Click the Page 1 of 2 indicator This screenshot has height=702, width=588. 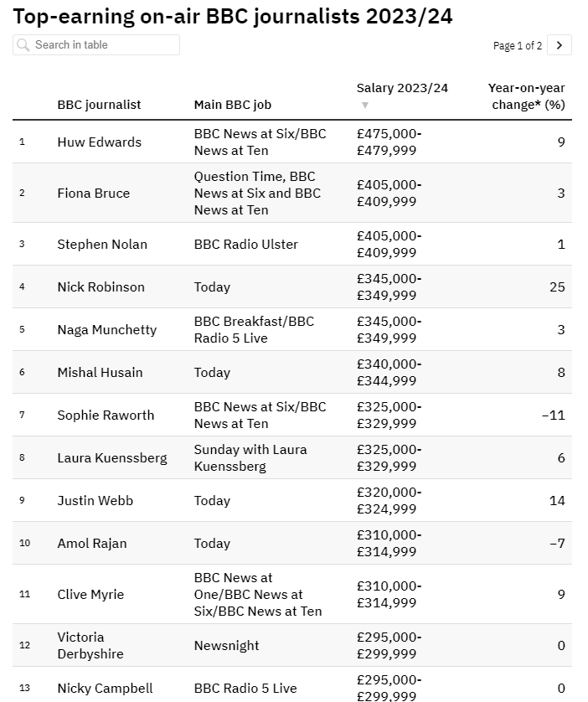[517, 46]
